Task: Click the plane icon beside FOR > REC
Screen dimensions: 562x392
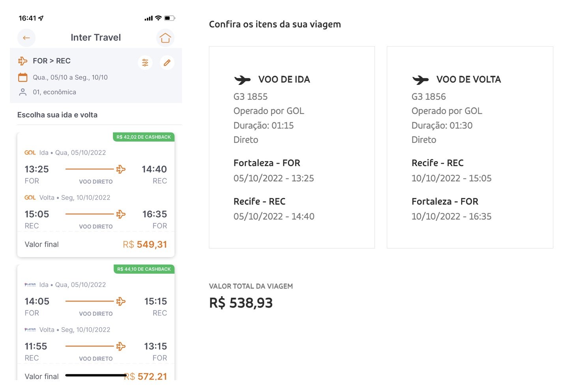Action: pyautogui.click(x=23, y=61)
